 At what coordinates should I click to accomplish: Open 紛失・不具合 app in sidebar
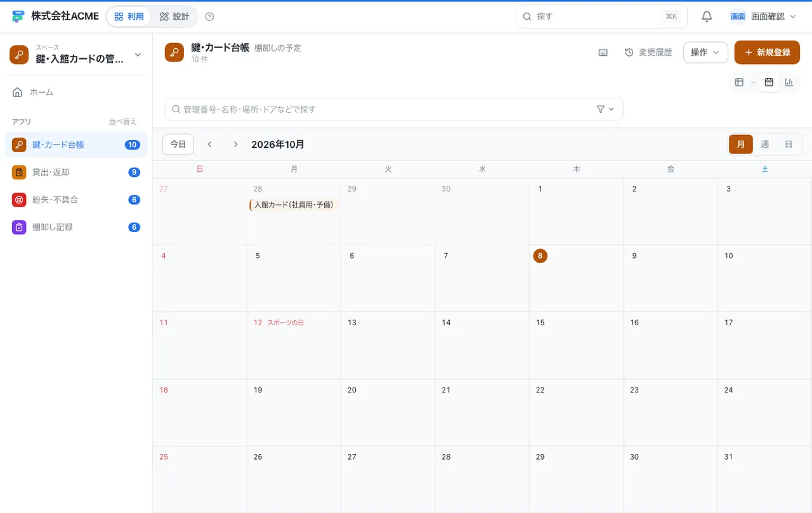pyautogui.click(x=76, y=200)
